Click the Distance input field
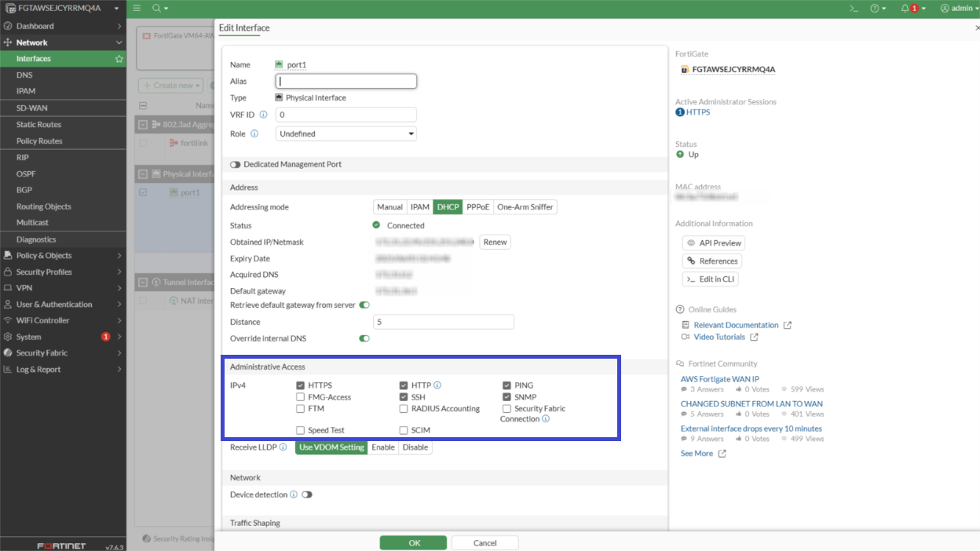This screenshot has width=980, height=551. click(444, 322)
